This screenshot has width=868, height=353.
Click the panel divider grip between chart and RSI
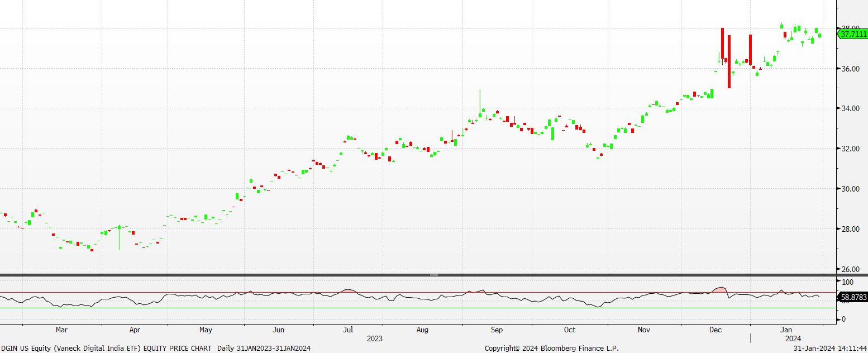(x=434, y=275)
